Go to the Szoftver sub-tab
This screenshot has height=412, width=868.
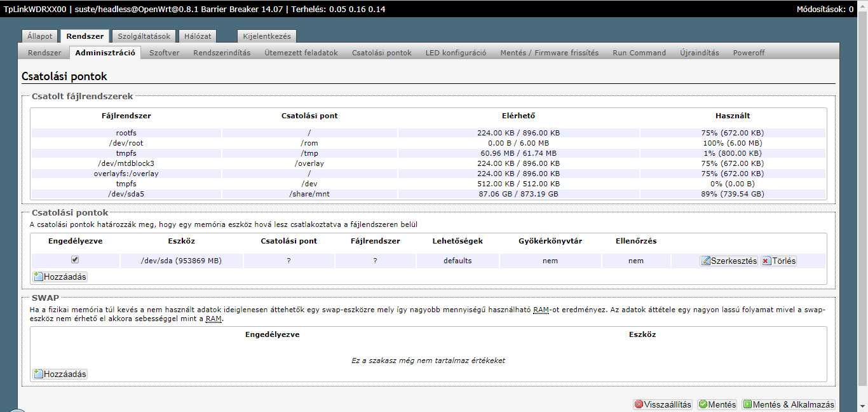tap(164, 53)
